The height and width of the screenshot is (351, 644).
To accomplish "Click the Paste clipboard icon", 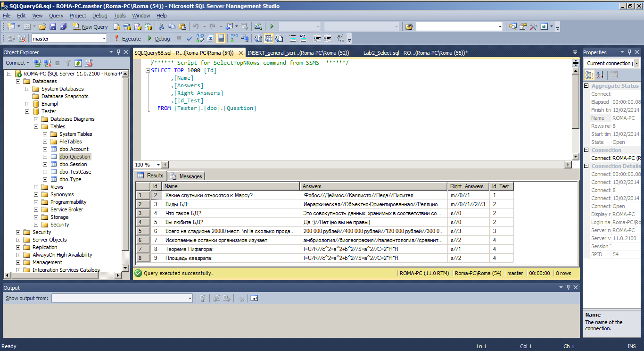I will tap(182, 27).
